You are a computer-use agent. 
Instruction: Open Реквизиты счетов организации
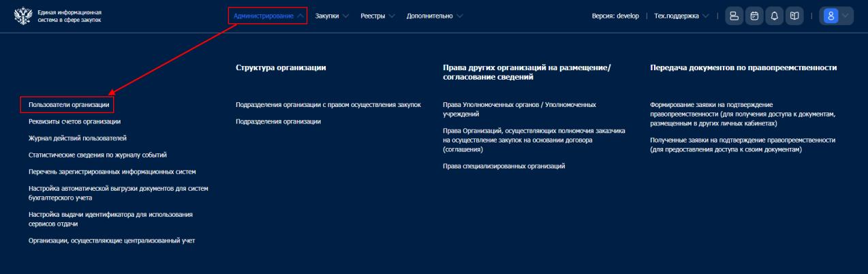tap(74, 121)
